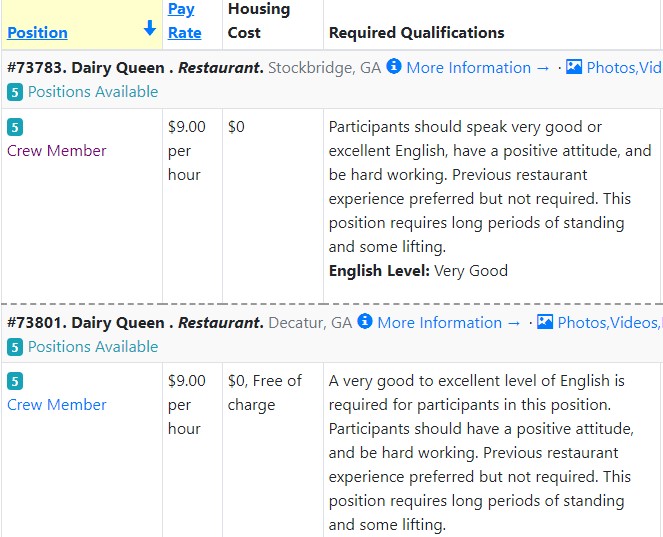Viewport: 663px width, 537px height.
Task: Click Positions Available text under #73801
Action: point(93,347)
